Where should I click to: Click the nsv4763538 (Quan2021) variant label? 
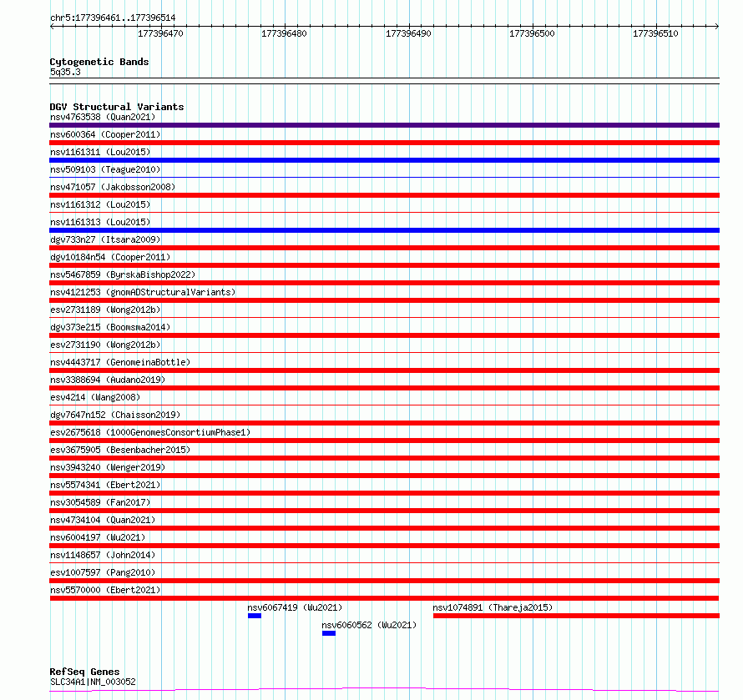(103, 117)
